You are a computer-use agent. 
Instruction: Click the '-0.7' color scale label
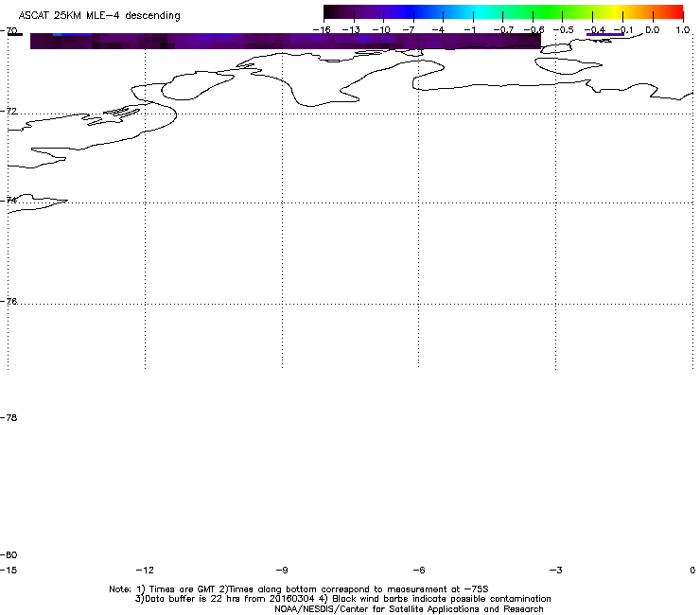[503, 30]
